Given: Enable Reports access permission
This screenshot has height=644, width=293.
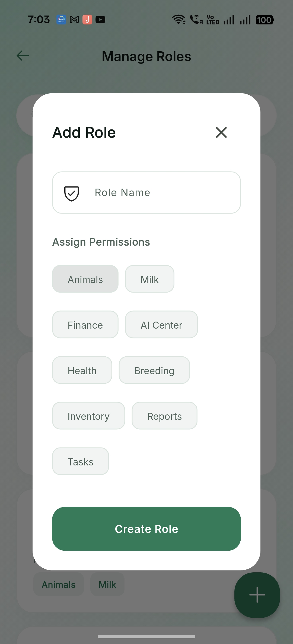Looking at the screenshot, I should [164, 415].
